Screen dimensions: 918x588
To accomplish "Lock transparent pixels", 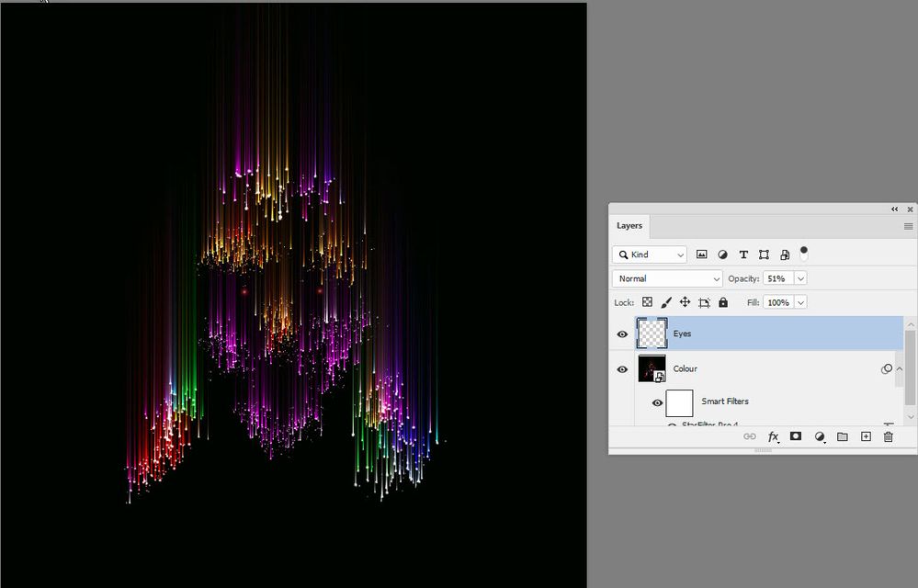I will (x=647, y=302).
